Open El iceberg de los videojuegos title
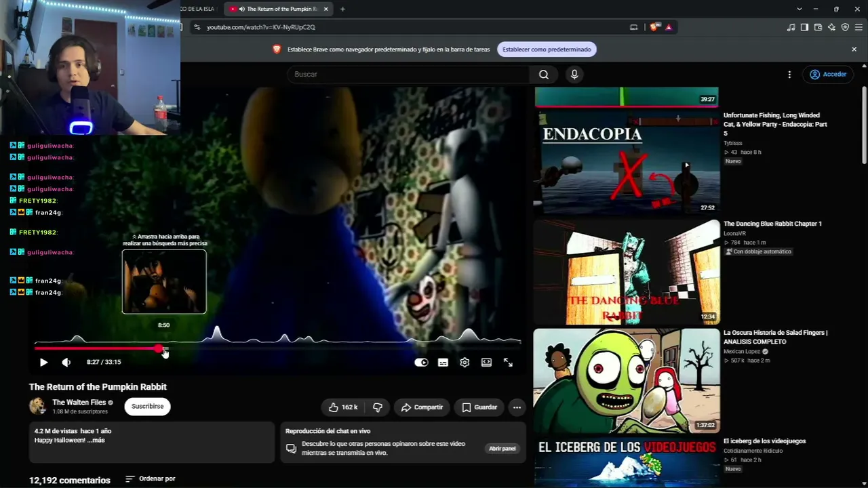 pyautogui.click(x=764, y=441)
